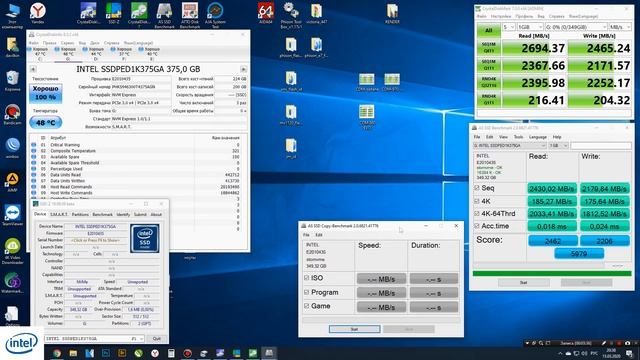Switch to Partitions tab in SSD-Z

(80, 214)
